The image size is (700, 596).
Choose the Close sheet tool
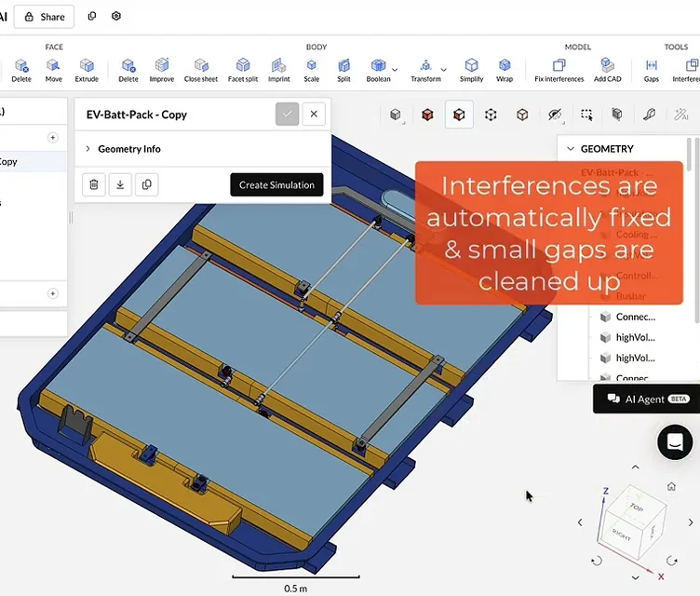tap(201, 70)
